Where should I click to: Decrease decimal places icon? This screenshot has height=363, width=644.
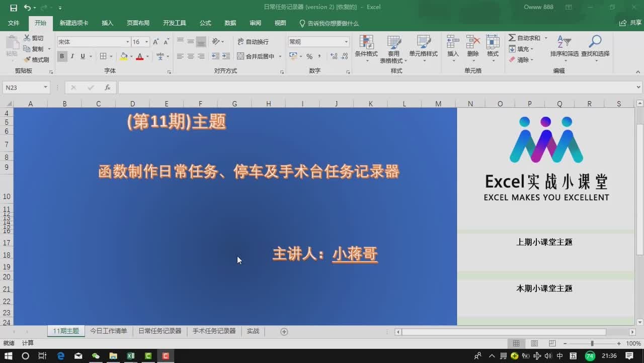[344, 56]
